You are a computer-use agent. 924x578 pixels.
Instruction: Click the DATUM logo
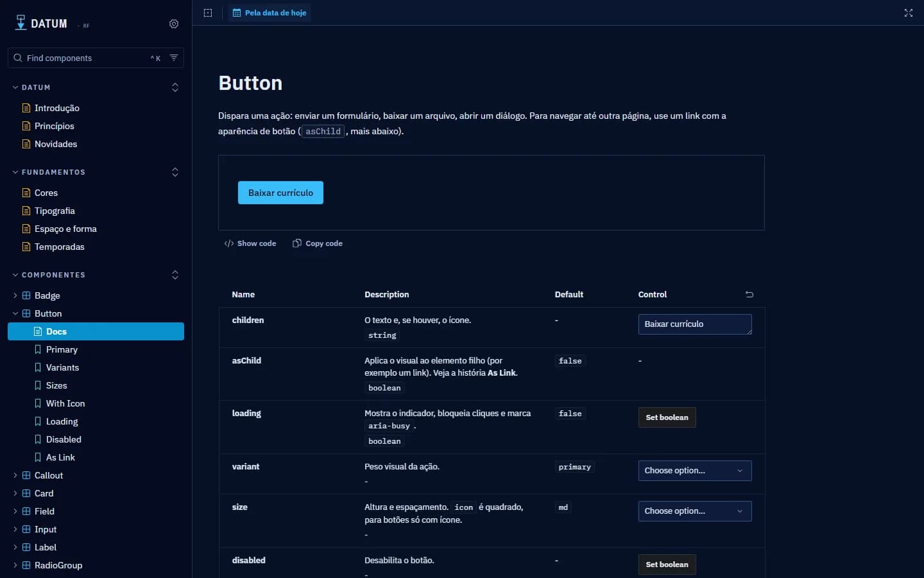(41, 24)
